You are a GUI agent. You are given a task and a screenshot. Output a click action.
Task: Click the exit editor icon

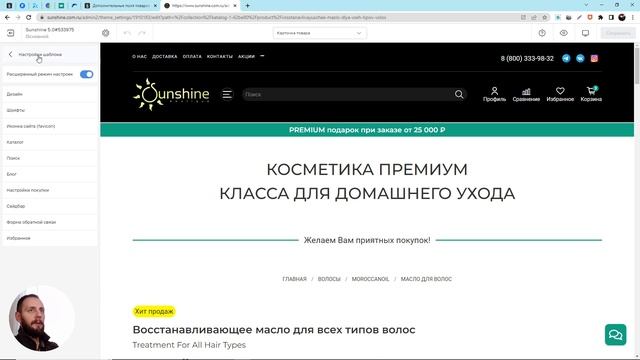(x=11, y=33)
